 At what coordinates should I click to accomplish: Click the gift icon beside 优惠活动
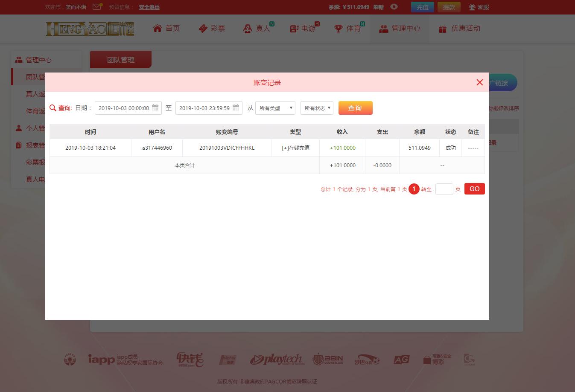coord(443,29)
